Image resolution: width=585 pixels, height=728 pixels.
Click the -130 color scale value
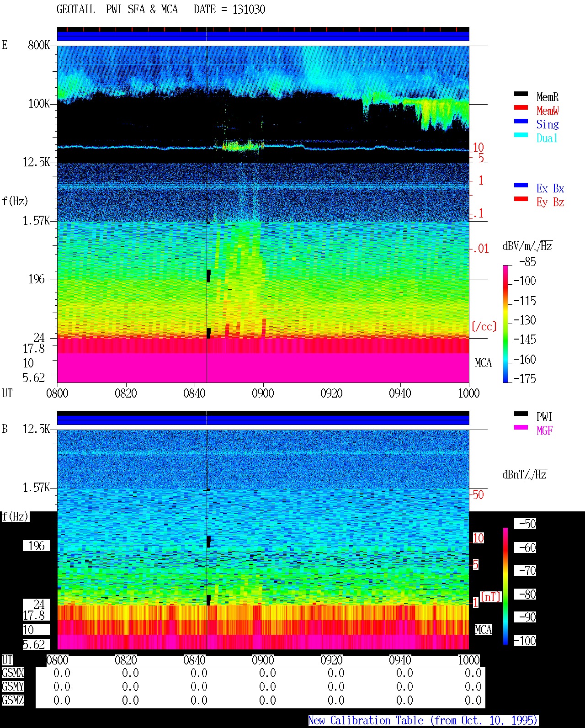525,320
